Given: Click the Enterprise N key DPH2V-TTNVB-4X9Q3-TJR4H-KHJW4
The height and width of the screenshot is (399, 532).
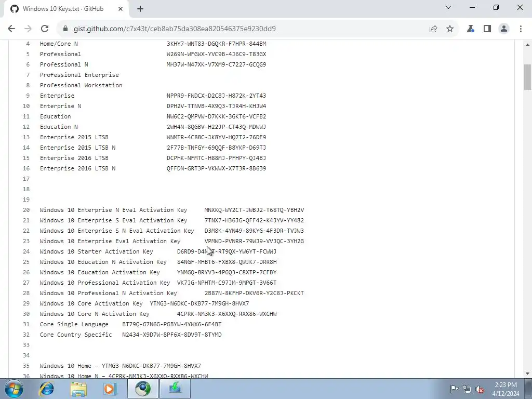Looking at the screenshot, I should pyautogui.click(x=217, y=106).
